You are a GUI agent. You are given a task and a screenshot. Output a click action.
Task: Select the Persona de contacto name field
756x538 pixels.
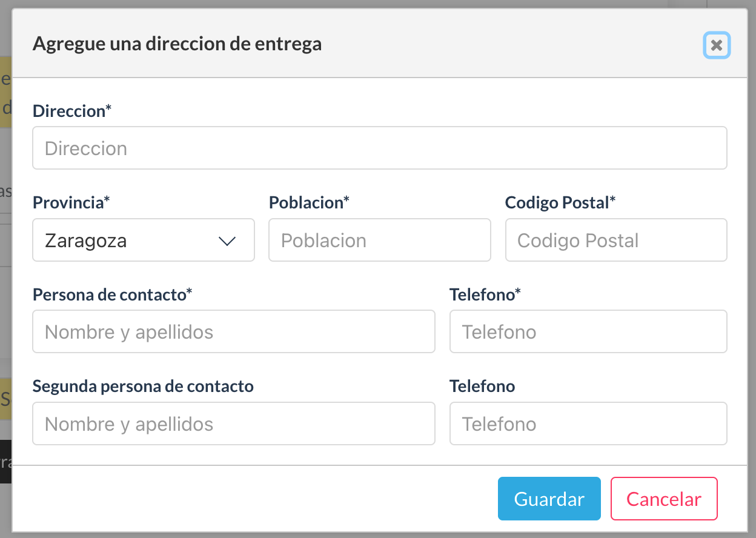[233, 332]
